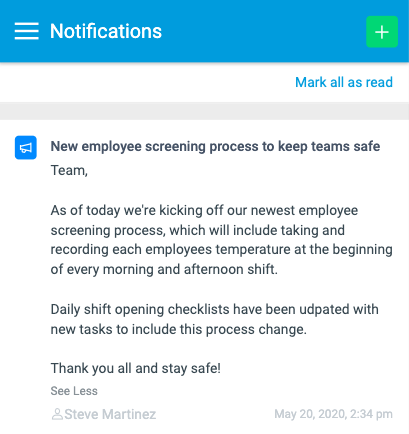Click empty blue header bar area

click(263, 31)
